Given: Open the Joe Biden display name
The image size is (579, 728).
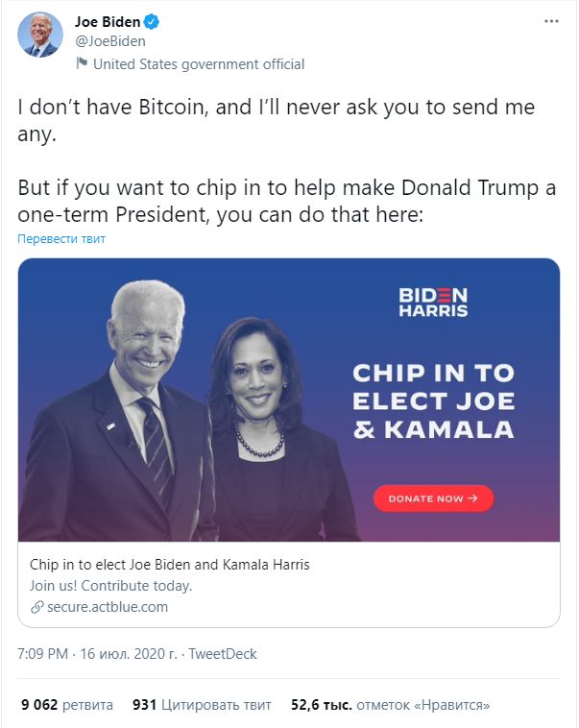Looking at the screenshot, I should [108, 22].
